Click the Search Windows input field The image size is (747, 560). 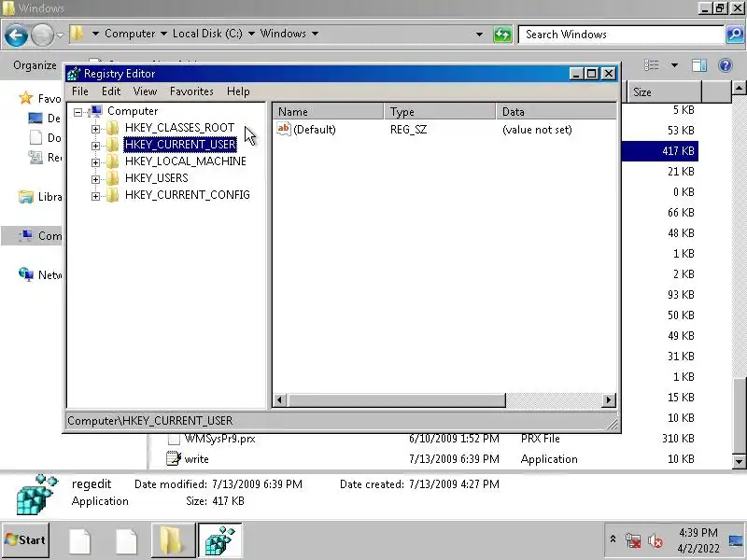(x=621, y=35)
